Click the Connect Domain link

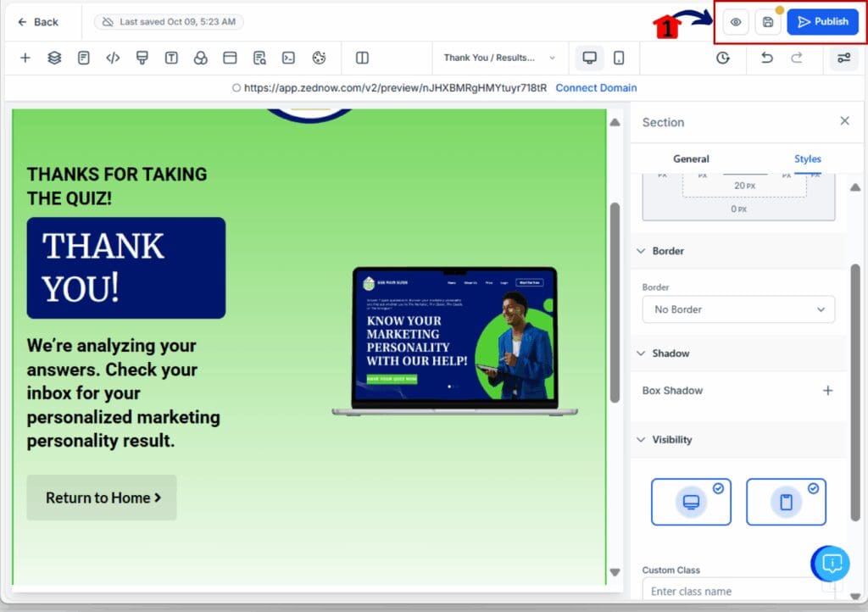(x=596, y=87)
